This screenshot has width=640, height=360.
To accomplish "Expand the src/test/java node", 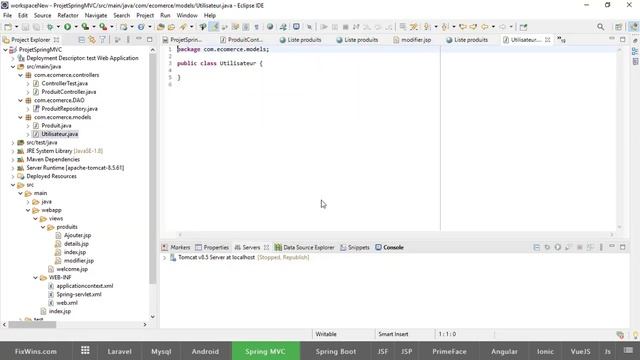I will [x=13, y=143].
